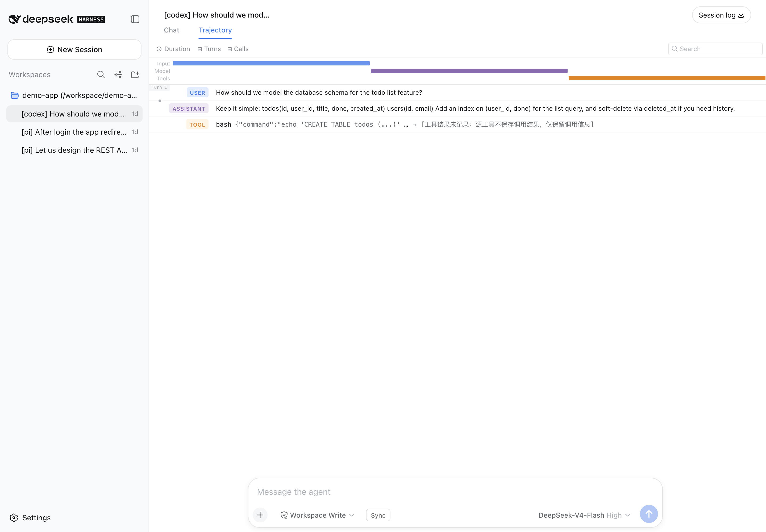Image resolution: width=766 pixels, height=532 pixels.
Task: Click the USER role badge
Action: click(x=198, y=93)
